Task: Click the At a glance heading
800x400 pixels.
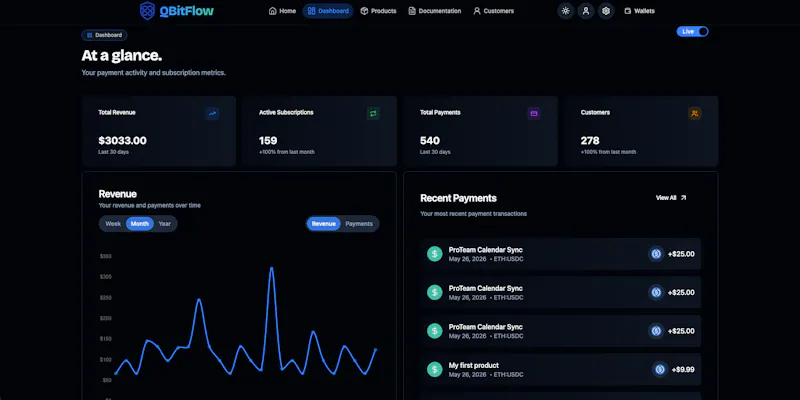Action: (122, 56)
